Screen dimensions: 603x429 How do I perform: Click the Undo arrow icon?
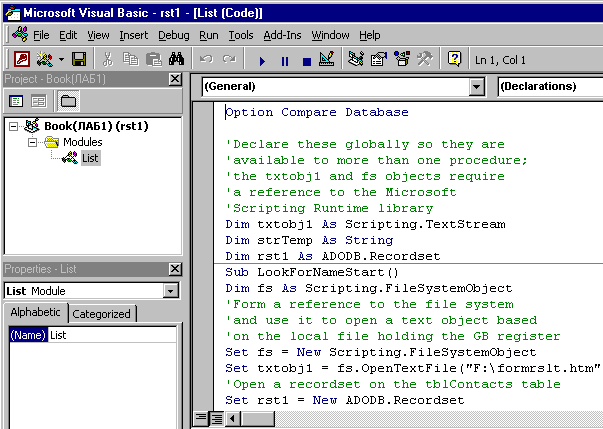click(x=206, y=59)
